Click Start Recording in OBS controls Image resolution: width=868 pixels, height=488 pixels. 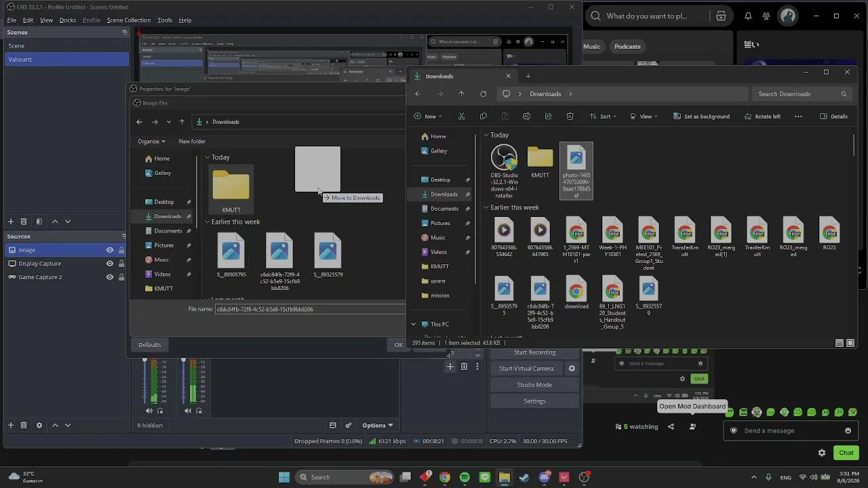pyautogui.click(x=534, y=352)
